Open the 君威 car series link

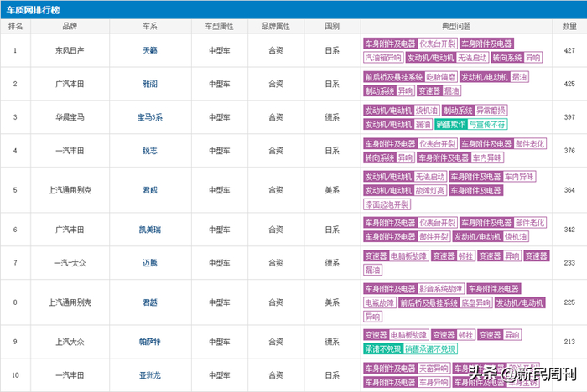tap(150, 190)
